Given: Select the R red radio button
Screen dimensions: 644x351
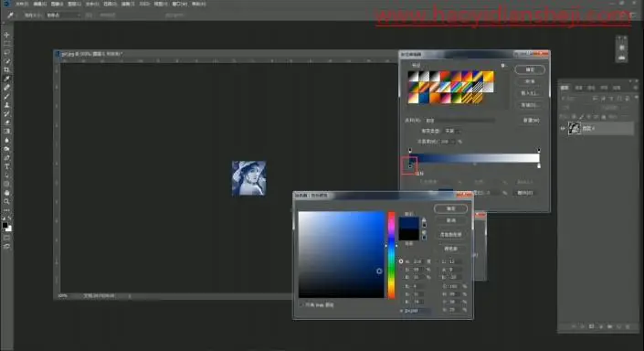Looking at the screenshot, I should 401,286.
